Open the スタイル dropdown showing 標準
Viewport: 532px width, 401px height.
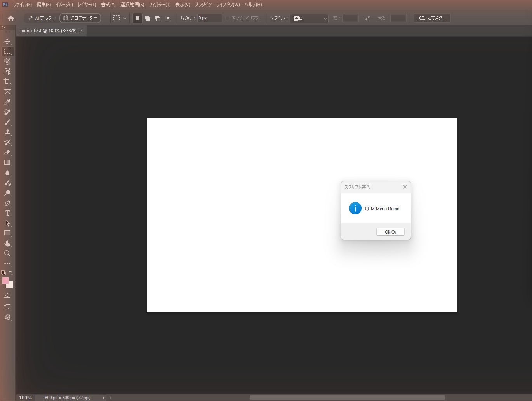click(309, 18)
